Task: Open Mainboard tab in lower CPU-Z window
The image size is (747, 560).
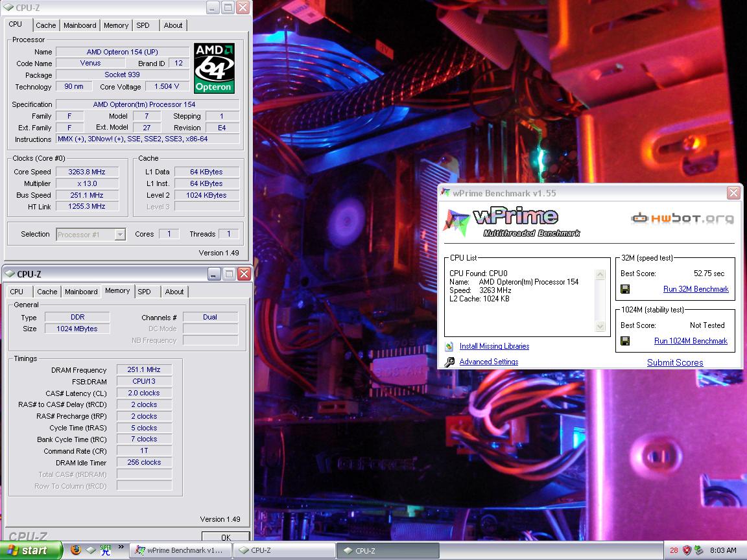Action: tap(81, 292)
